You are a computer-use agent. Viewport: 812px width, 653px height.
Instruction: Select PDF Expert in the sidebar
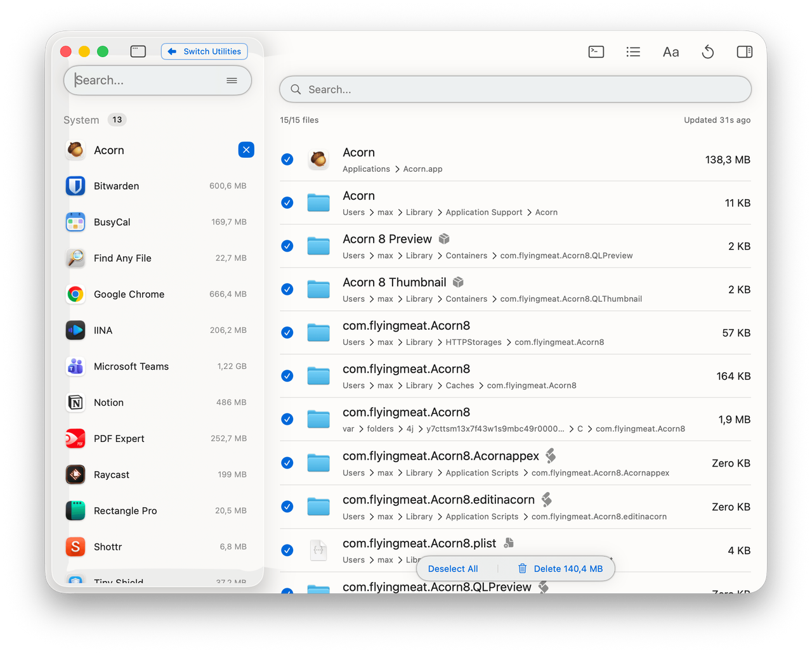pos(157,439)
